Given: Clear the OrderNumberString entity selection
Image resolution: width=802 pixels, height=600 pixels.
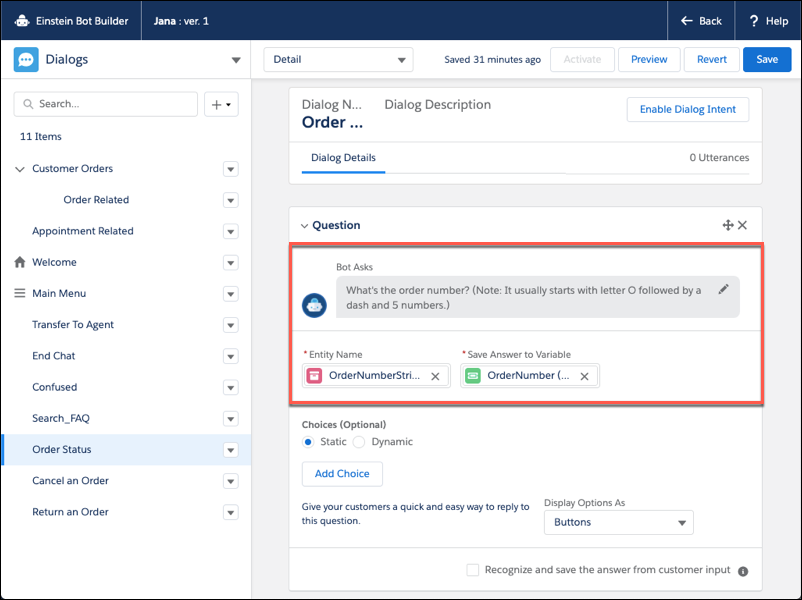Looking at the screenshot, I should [x=435, y=376].
